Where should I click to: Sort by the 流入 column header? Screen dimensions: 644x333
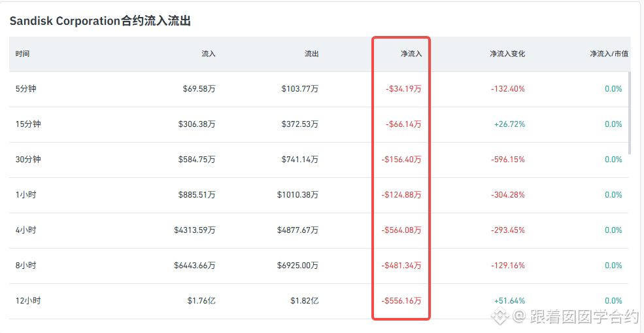click(x=208, y=54)
